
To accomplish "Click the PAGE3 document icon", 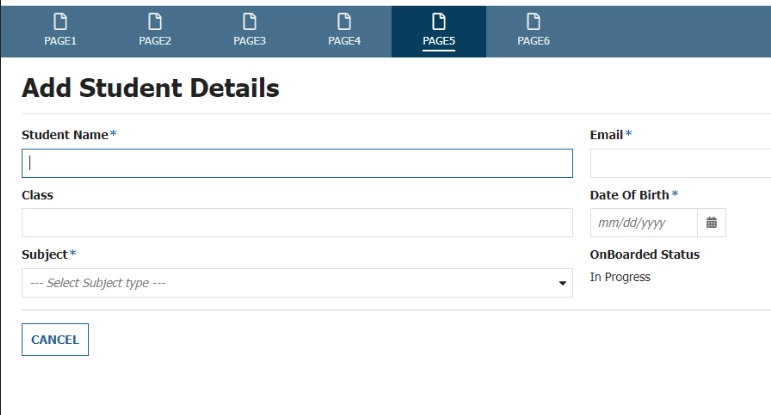I will tap(250, 22).
